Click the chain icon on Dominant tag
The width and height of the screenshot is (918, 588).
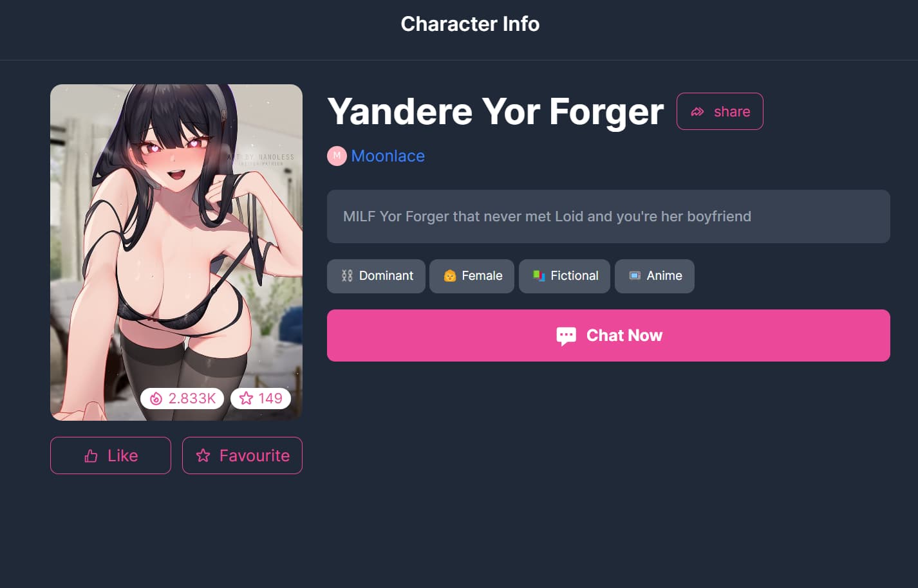click(347, 276)
